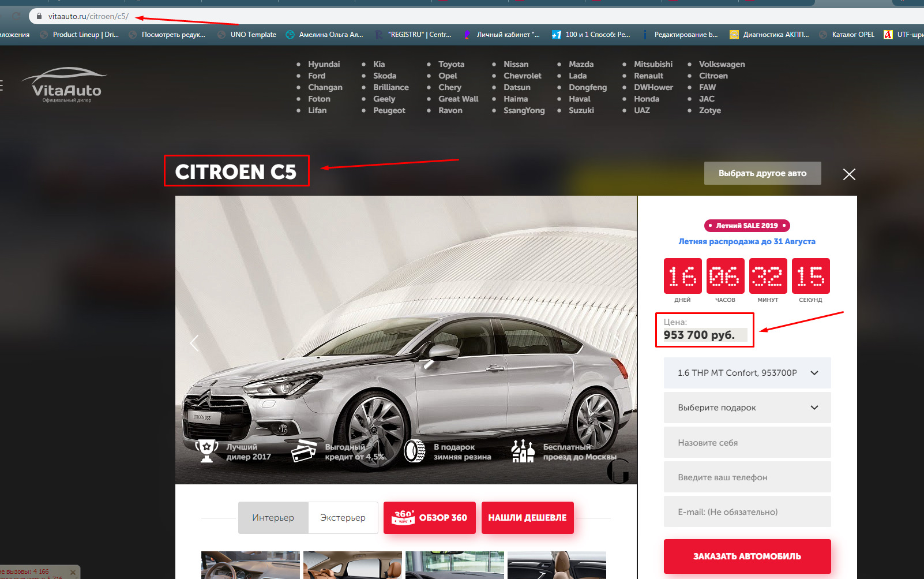Switch to the Экстерьер tab

tap(343, 518)
